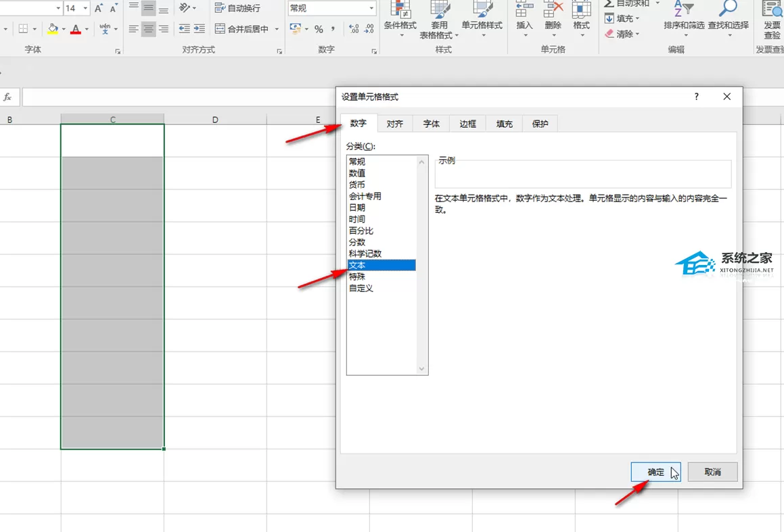Select 数值 in the category list

click(382, 173)
